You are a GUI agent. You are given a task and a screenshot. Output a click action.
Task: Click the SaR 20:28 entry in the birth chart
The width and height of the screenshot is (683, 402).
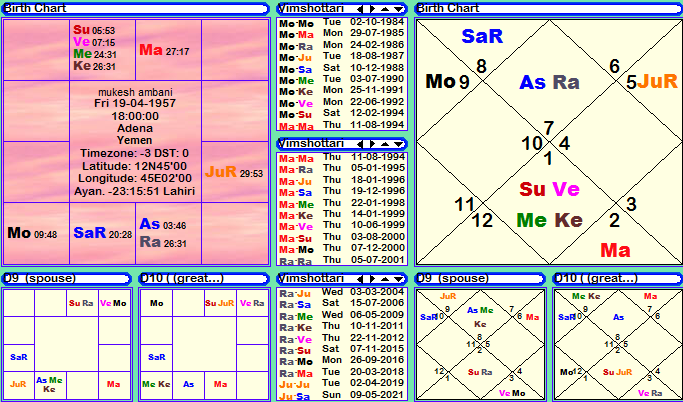pos(102,233)
